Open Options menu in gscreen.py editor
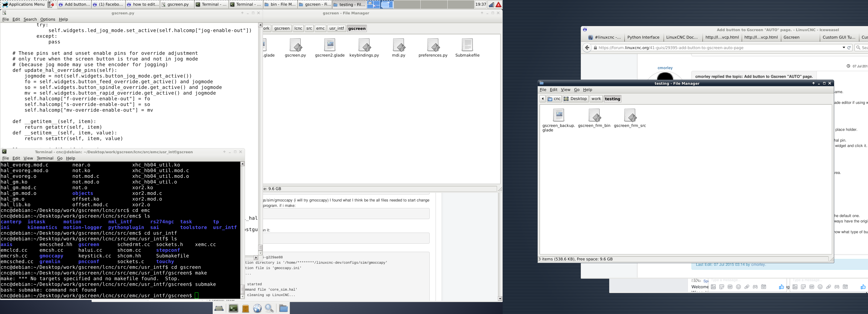This screenshot has height=314, width=868. [x=48, y=19]
